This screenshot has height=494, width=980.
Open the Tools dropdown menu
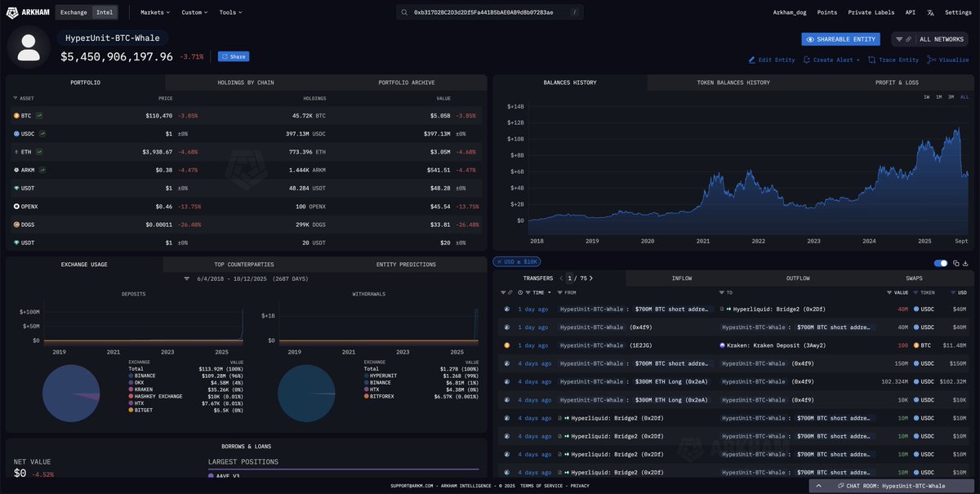click(x=230, y=13)
